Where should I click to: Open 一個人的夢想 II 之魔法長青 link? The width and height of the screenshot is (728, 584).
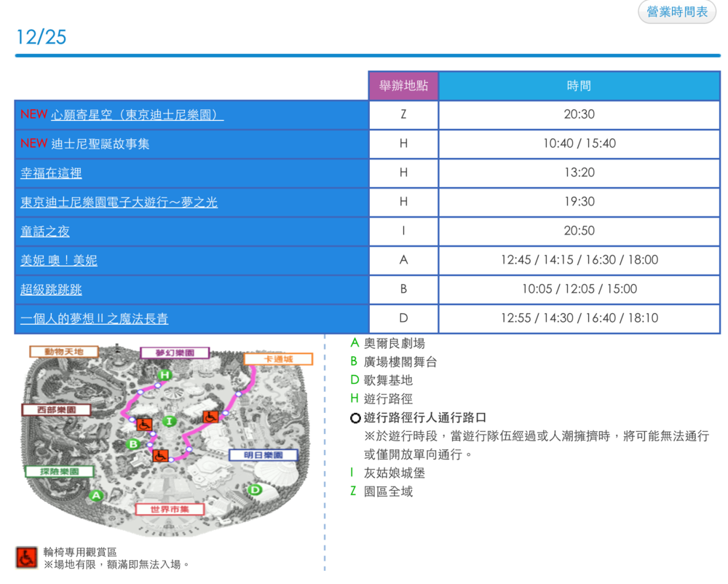click(x=95, y=318)
